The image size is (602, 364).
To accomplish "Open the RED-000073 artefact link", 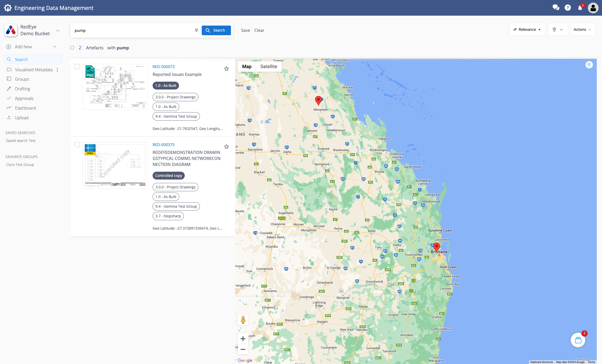I will 164,67.
